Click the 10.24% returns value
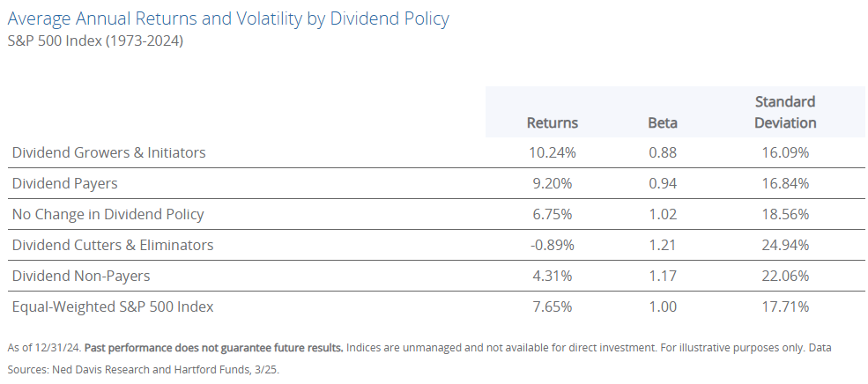This screenshot has height=384, width=868. pyautogui.click(x=552, y=152)
